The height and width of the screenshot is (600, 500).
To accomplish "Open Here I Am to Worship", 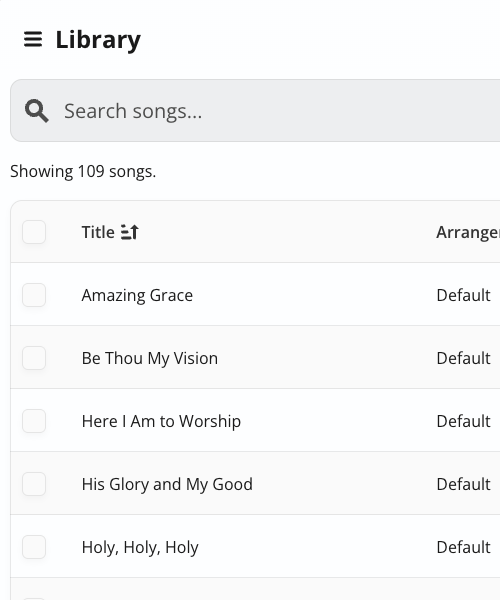I will [161, 421].
